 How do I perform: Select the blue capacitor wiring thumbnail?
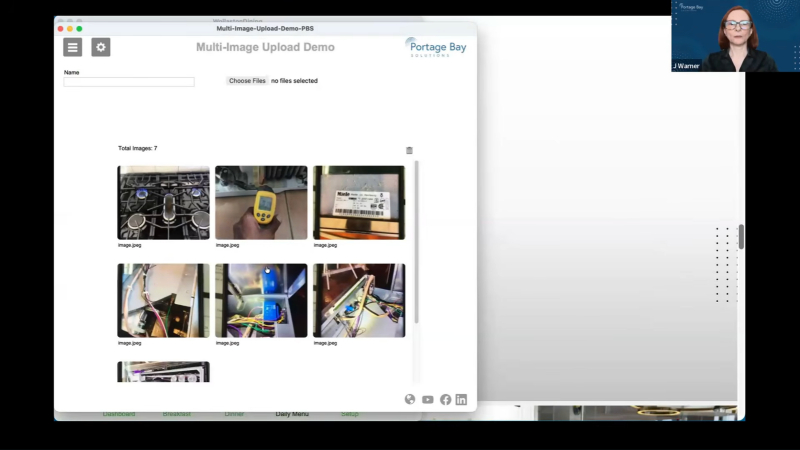[x=261, y=301]
